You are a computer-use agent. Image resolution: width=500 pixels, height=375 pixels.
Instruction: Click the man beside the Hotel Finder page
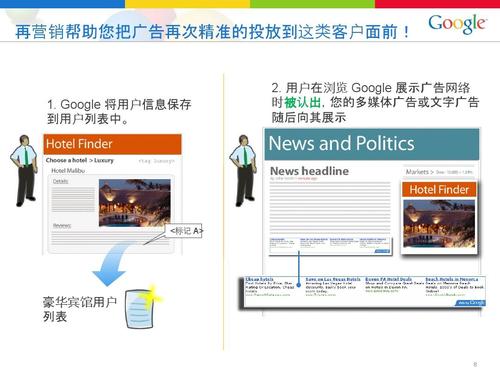click(x=24, y=170)
